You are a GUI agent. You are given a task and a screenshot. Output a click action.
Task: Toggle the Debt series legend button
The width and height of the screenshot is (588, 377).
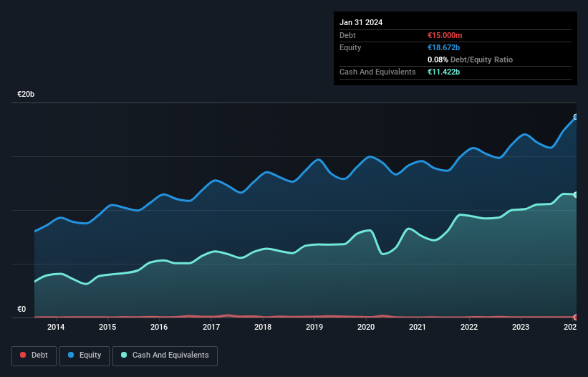point(34,355)
